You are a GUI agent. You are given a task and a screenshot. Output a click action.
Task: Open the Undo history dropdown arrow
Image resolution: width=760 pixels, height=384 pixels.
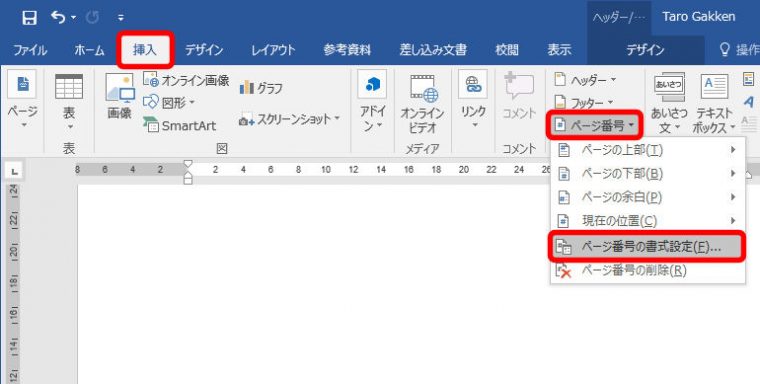(73, 18)
